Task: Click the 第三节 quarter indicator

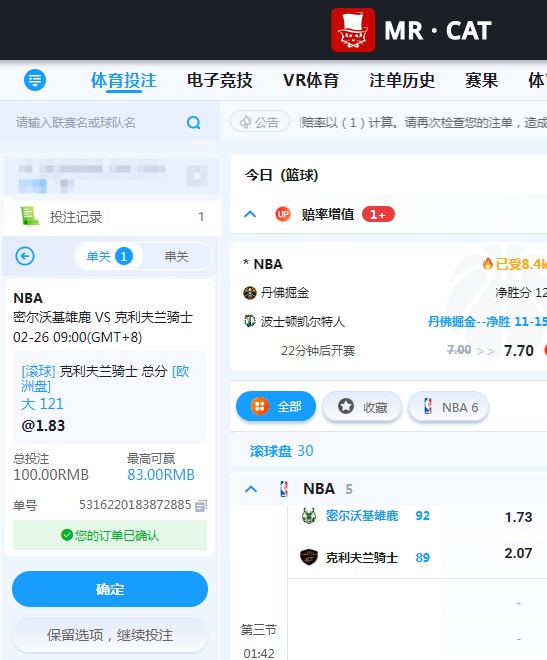Action: 258,630
